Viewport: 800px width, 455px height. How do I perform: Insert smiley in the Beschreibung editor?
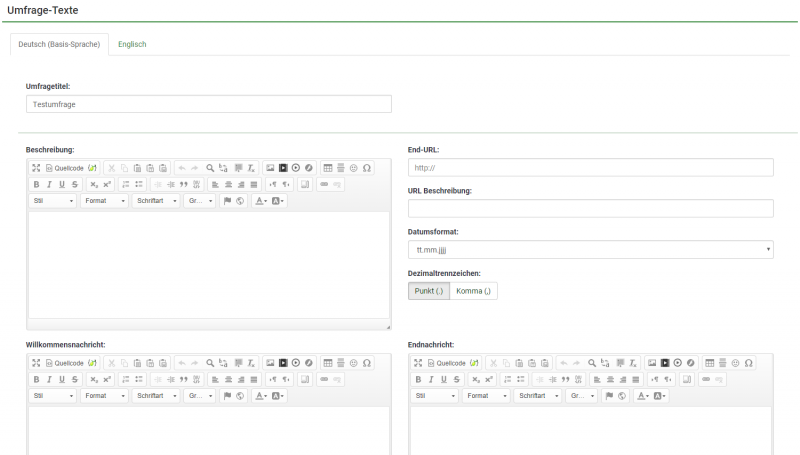click(354, 168)
